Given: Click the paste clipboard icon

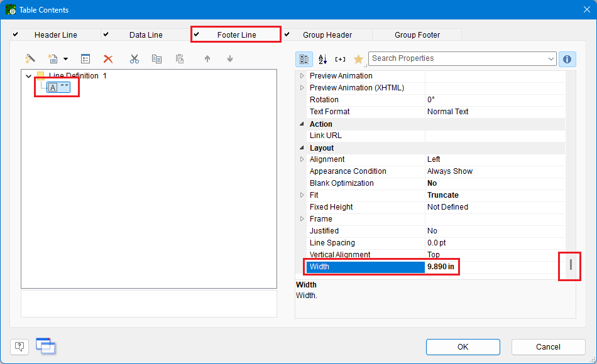Looking at the screenshot, I should coord(180,59).
